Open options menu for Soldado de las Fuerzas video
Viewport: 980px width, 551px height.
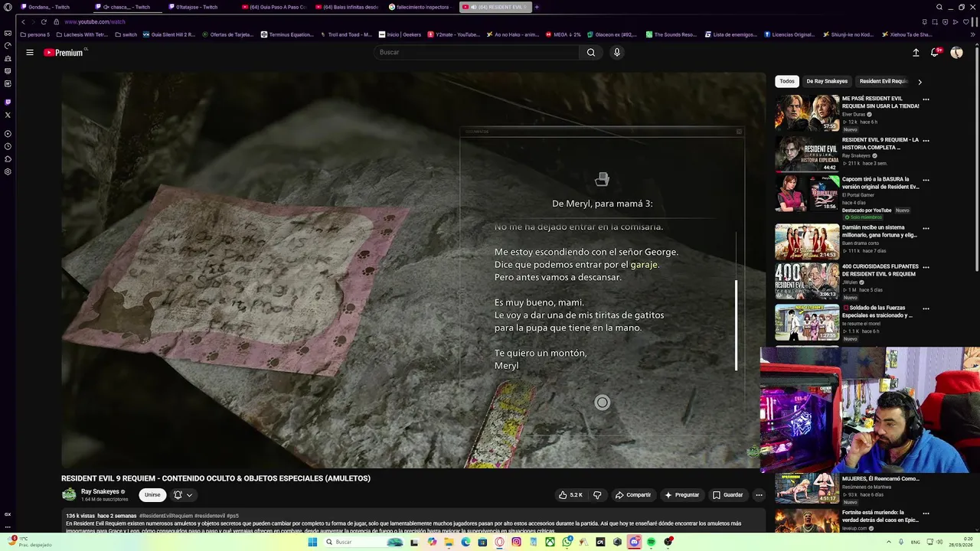coord(926,309)
